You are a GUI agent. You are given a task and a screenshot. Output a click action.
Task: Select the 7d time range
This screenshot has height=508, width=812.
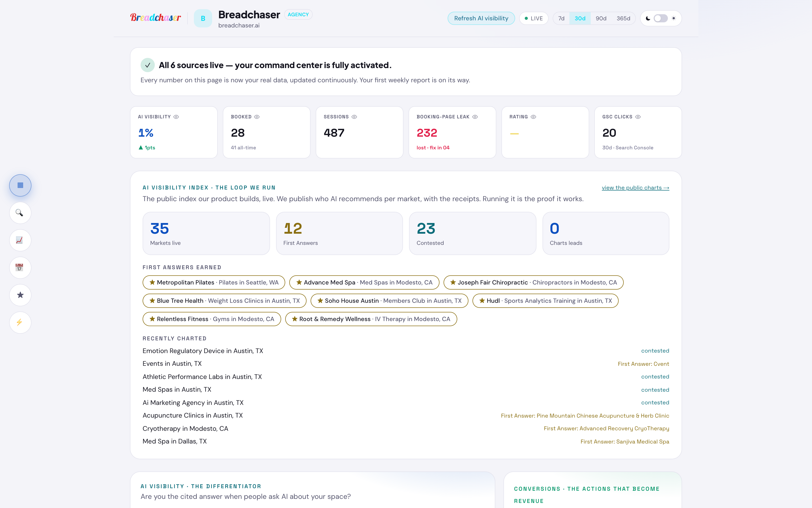tap(561, 19)
